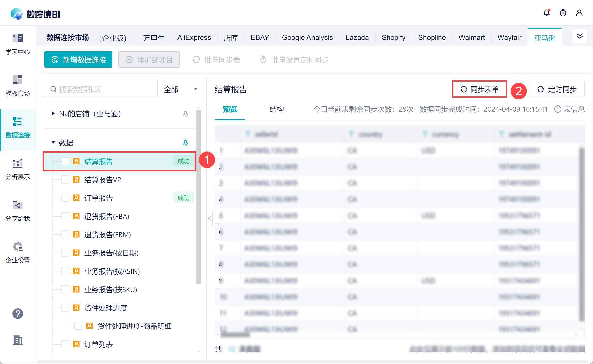Click the 搜索数据和表 search field

point(104,89)
